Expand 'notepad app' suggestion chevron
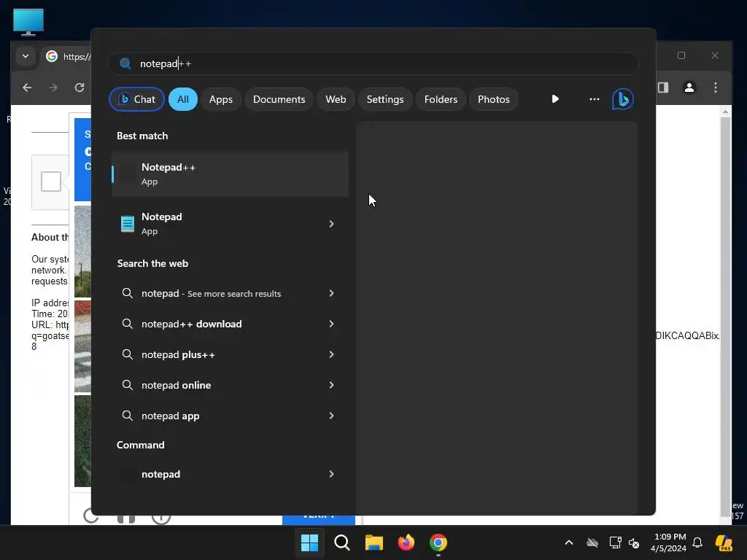 point(332,416)
